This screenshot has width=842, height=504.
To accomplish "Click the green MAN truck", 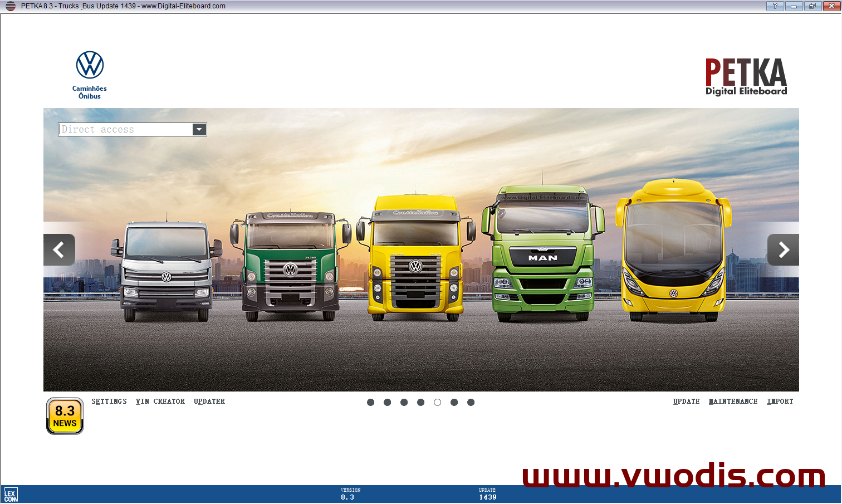I will tap(543, 253).
